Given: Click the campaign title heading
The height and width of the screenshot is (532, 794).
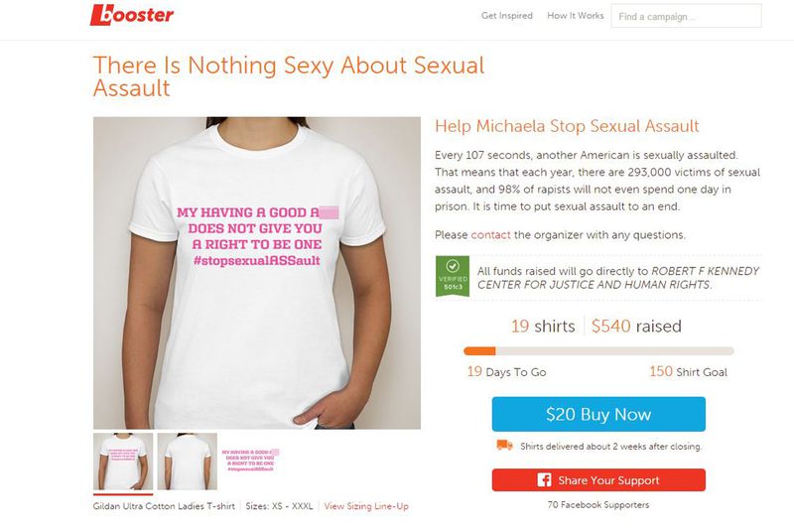Looking at the screenshot, I should point(289,76).
